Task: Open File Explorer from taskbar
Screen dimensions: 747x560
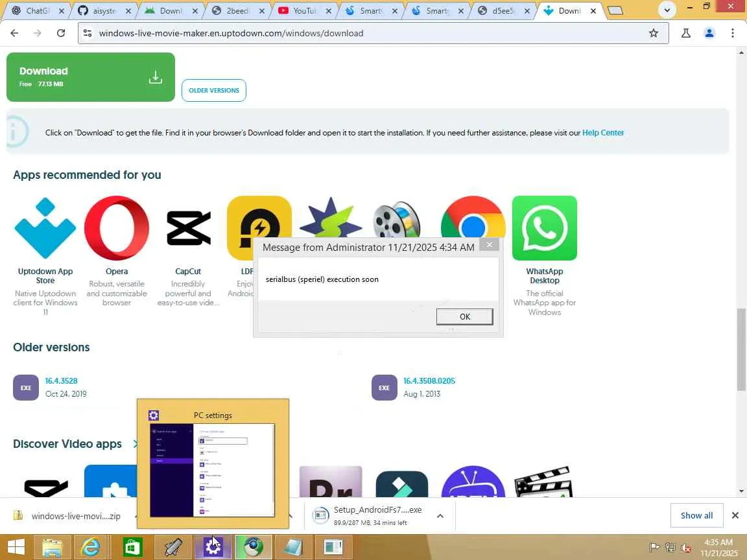Action: [x=51, y=547]
